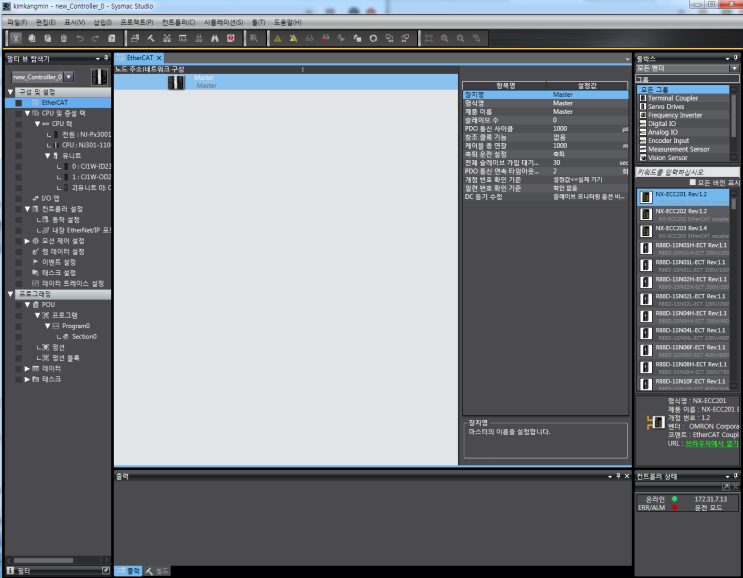
Task: Click the yellow warning triangle toolbar icon
Action: tap(279, 38)
